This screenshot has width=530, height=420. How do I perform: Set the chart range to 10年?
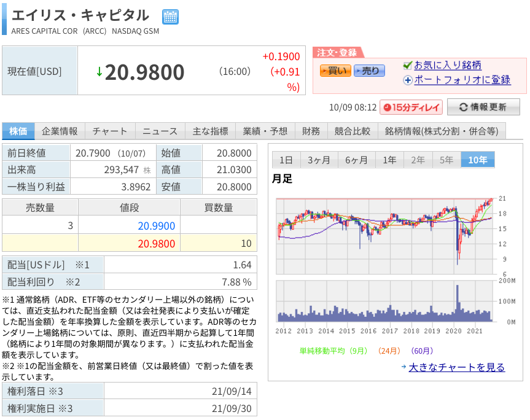pos(478,160)
